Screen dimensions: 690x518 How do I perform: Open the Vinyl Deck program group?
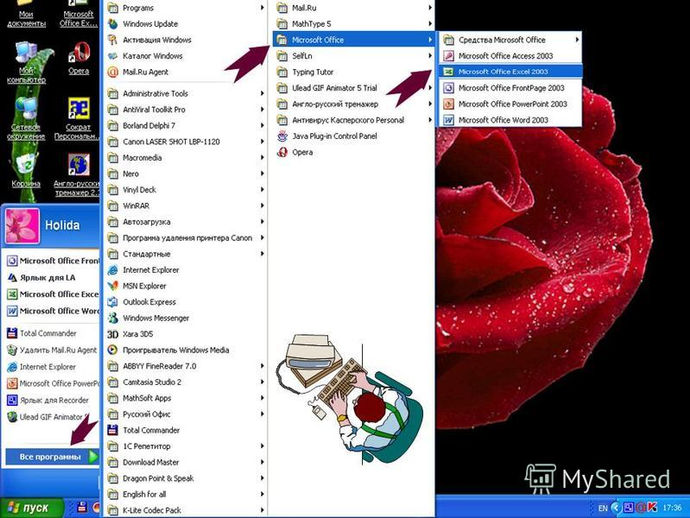186,190
